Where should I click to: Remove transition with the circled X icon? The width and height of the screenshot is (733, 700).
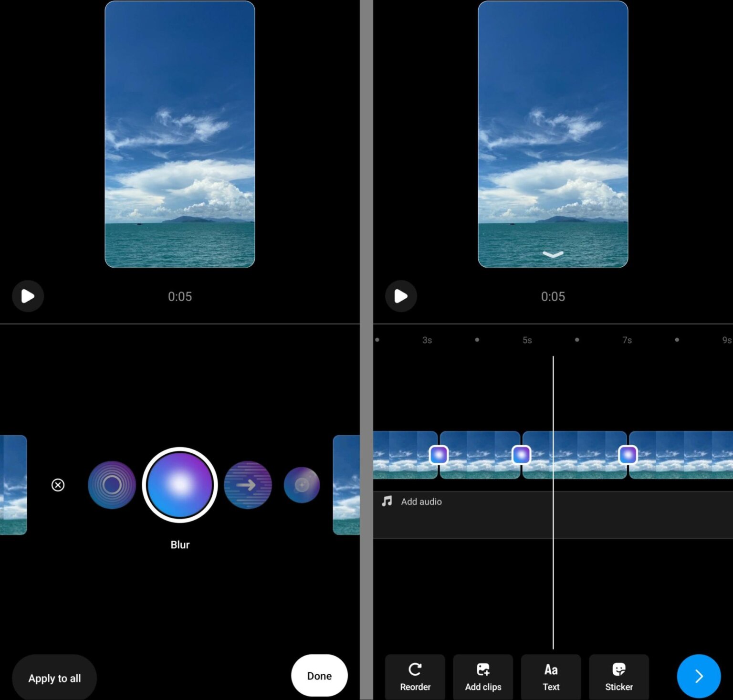tap(58, 485)
